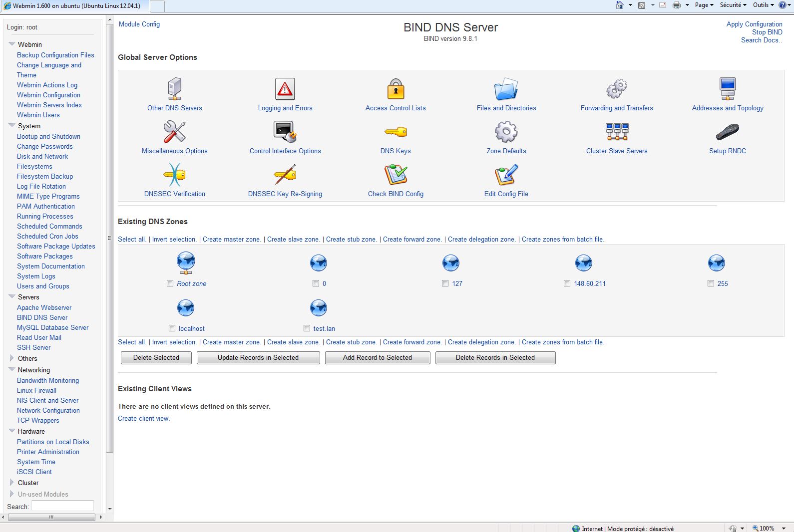Open the browser Outils menu
Viewport: 794px width, 532px height.
764,5
